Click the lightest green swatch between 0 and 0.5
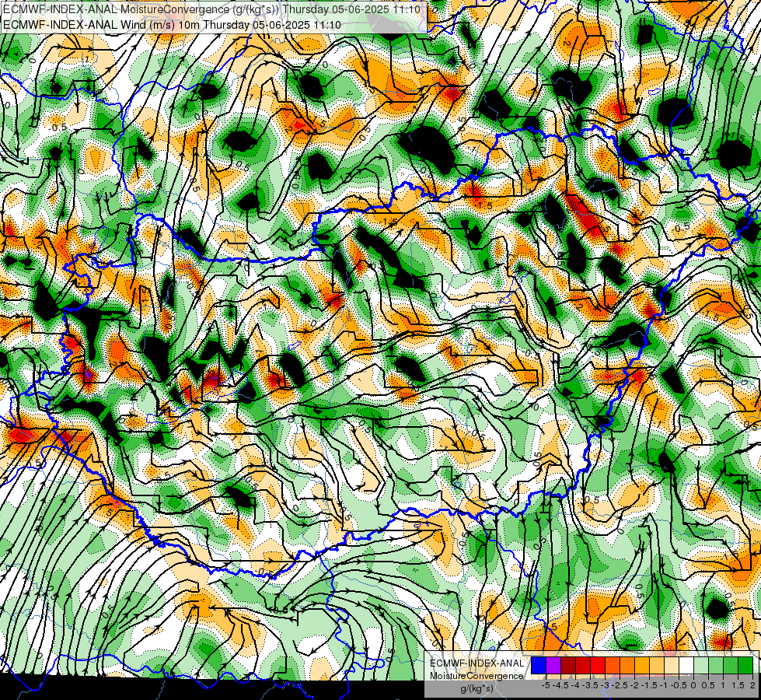 tap(701, 665)
